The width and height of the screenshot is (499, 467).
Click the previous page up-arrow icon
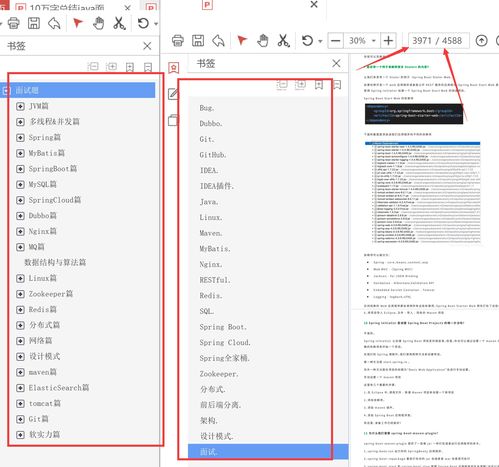481,41
